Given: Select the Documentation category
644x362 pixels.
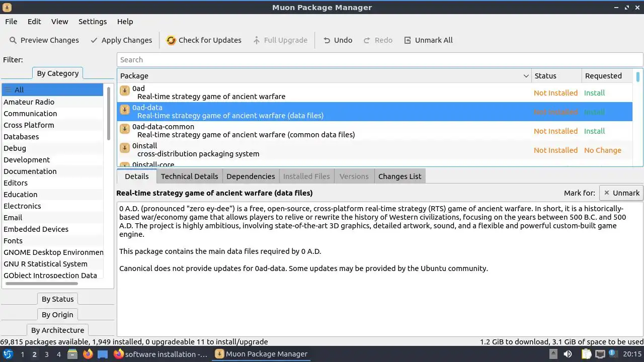Looking at the screenshot, I should pos(52,171).
